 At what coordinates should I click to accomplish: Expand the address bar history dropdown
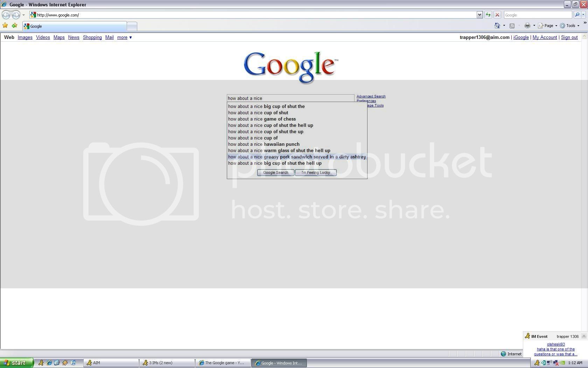coord(479,15)
